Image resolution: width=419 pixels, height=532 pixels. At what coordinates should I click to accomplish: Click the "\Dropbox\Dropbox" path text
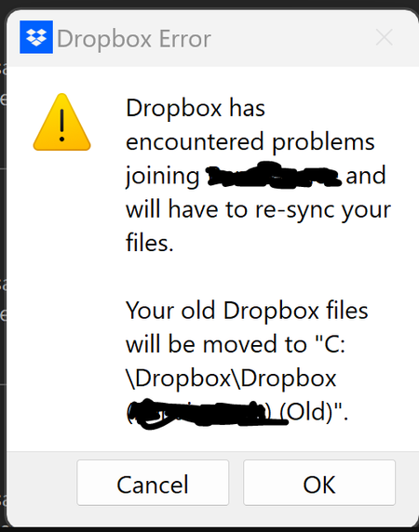click(x=231, y=378)
